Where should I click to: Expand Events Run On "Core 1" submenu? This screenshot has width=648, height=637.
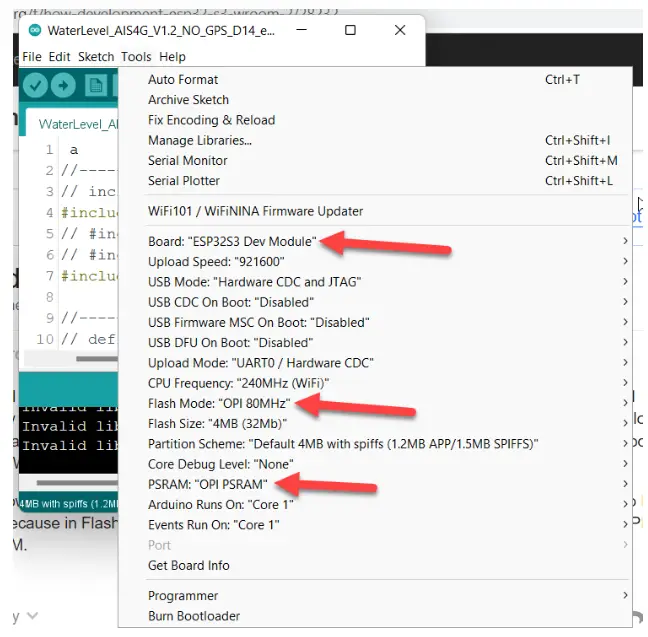[x=375, y=525]
